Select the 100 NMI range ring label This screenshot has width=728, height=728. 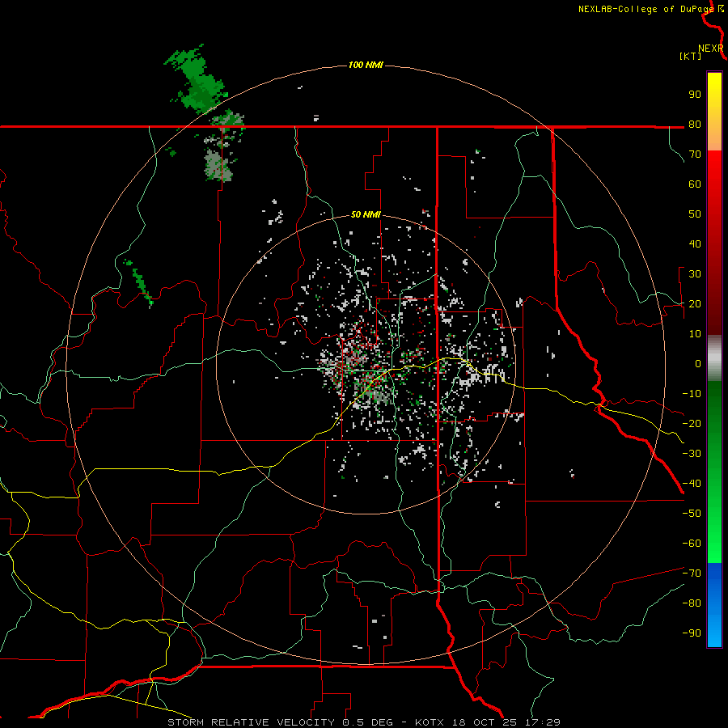[366, 65]
